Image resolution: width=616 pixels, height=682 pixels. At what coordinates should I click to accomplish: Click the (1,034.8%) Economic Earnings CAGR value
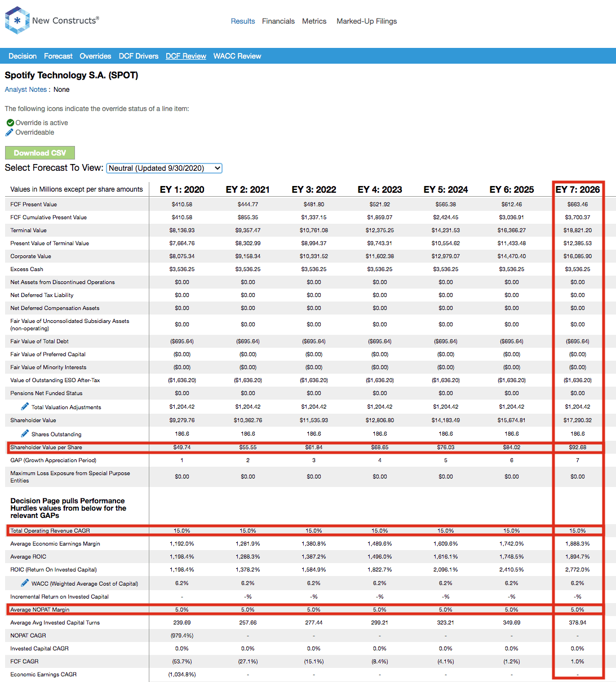tap(182, 675)
